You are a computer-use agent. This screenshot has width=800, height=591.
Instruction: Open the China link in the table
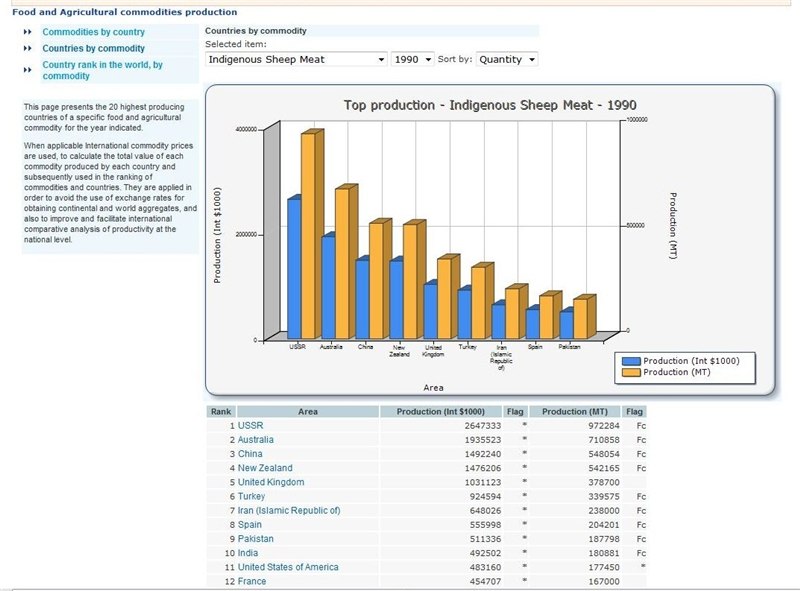point(250,454)
